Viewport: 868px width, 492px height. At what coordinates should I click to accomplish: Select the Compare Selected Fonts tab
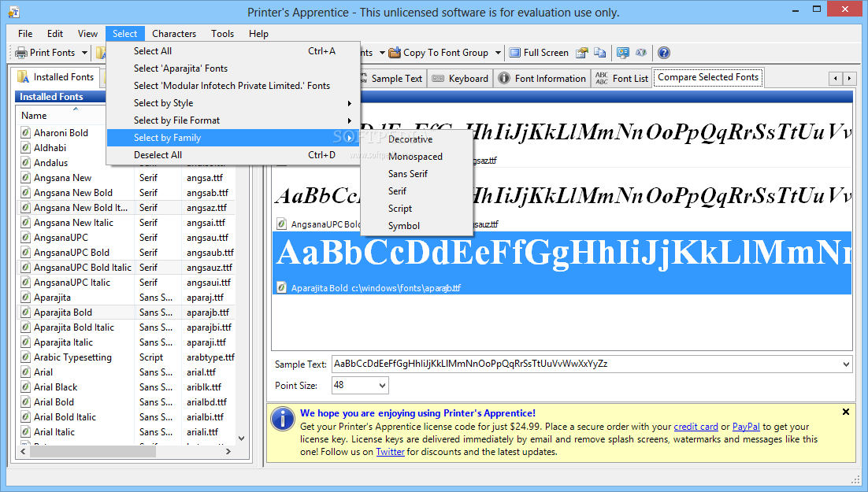(x=708, y=77)
